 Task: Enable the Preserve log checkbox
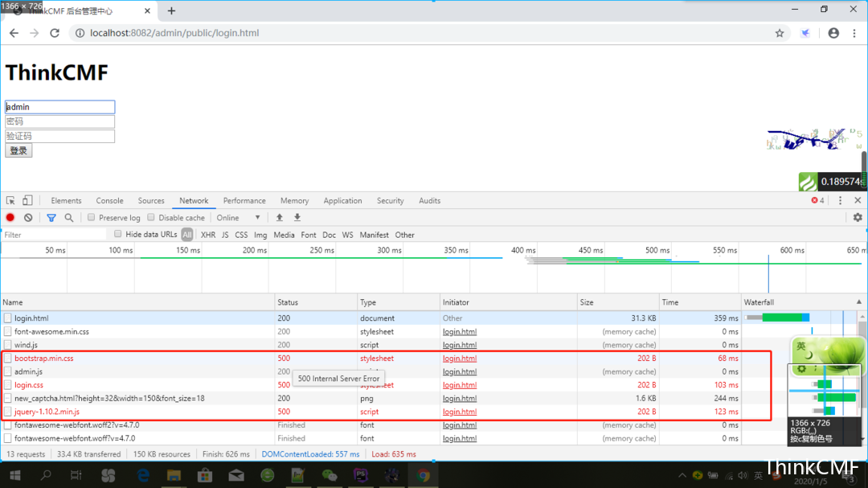pos(92,217)
